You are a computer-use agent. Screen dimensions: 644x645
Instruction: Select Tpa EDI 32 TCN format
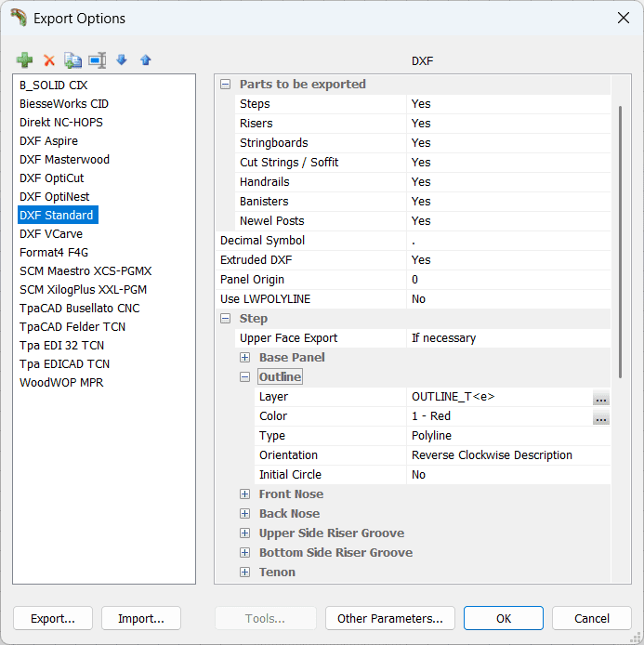coord(61,345)
